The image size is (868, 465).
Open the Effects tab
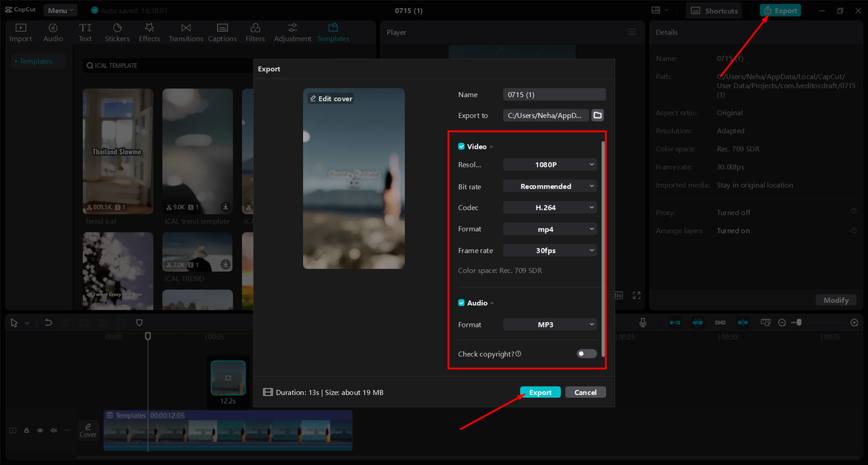(149, 33)
